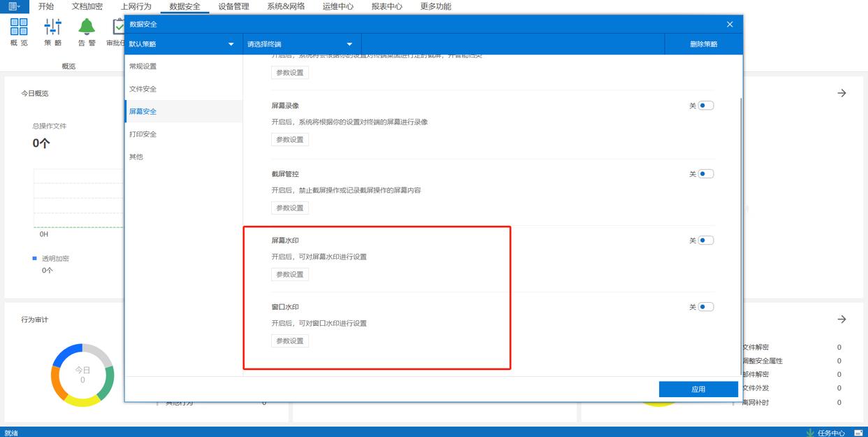
Task: Click the 今日概览 card title
Action: pyautogui.click(x=35, y=93)
